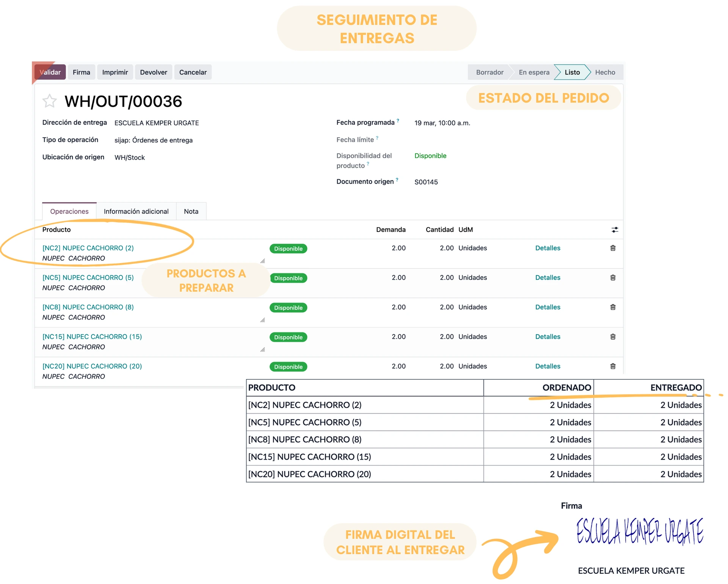This screenshot has height=584, width=728.
Task: Click the favorite star next to WH/OUT/00036
Action: pyautogui.click(x=49, y=101)
